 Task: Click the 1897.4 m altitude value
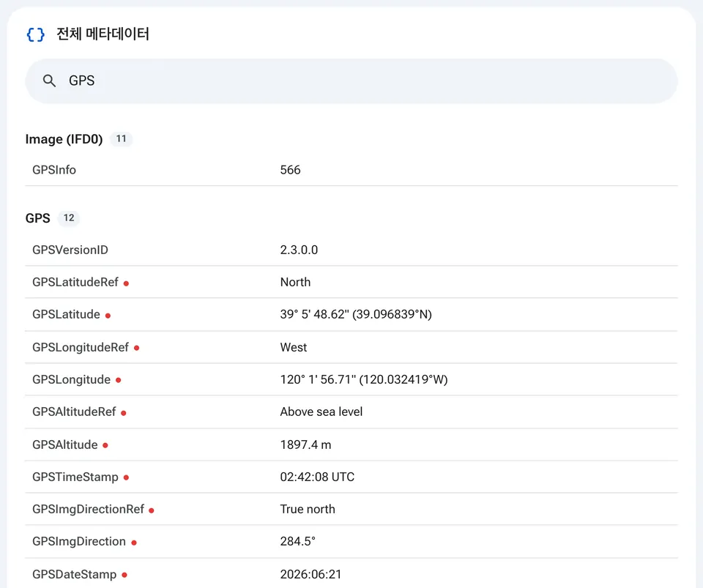[x=305, y=445]
